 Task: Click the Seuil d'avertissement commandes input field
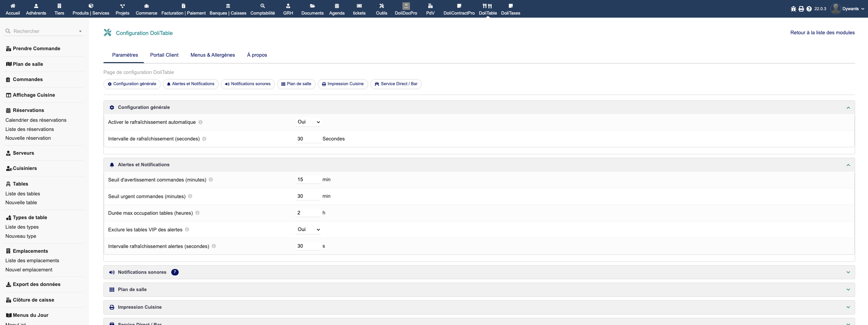(308, 179)
